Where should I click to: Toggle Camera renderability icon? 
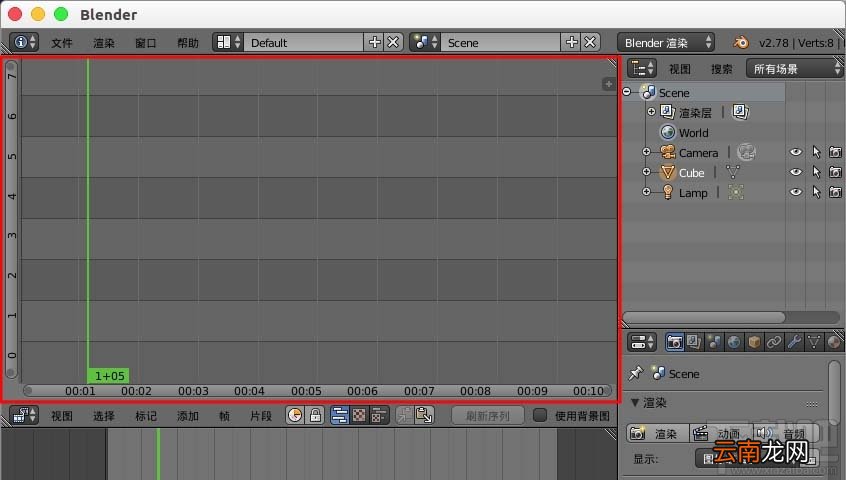tap(835, 153)
